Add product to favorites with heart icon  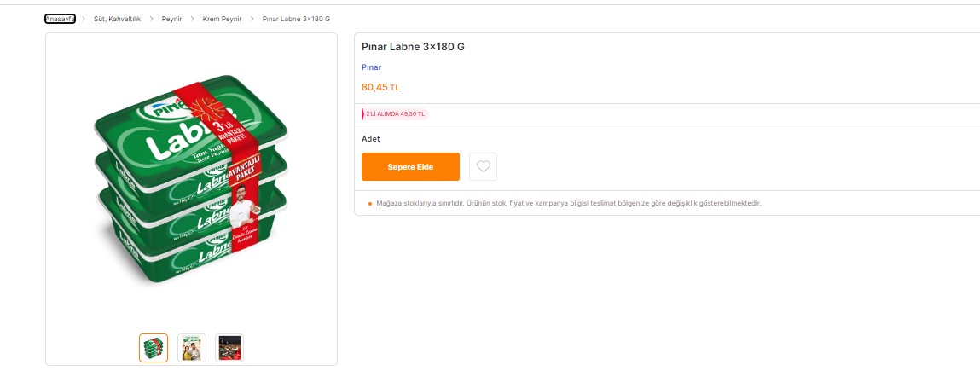(x=484, y=167)
